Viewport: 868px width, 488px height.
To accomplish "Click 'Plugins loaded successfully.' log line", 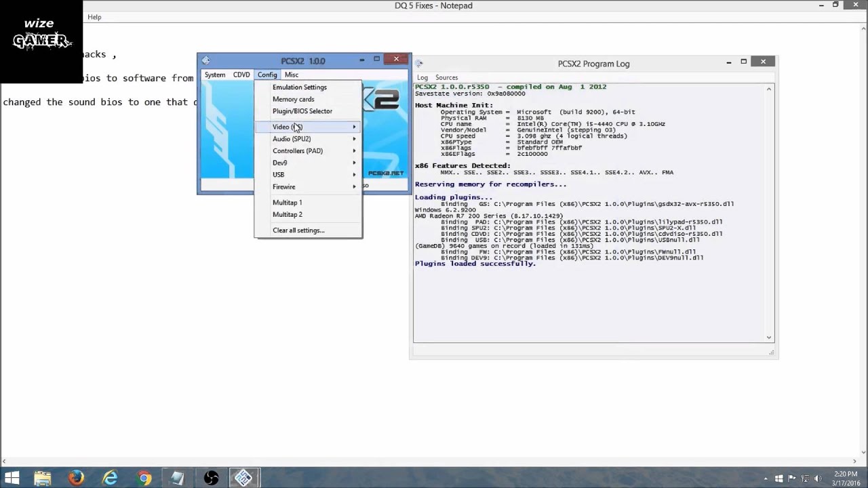I will click(x=475, y=264).
